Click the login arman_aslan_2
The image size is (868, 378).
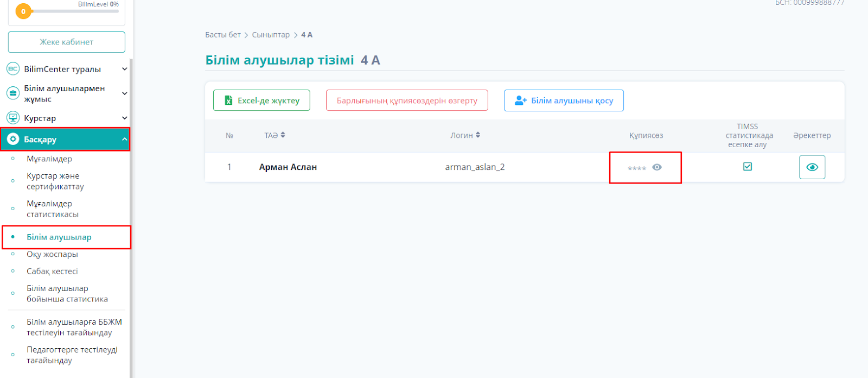tap(475, 167)
